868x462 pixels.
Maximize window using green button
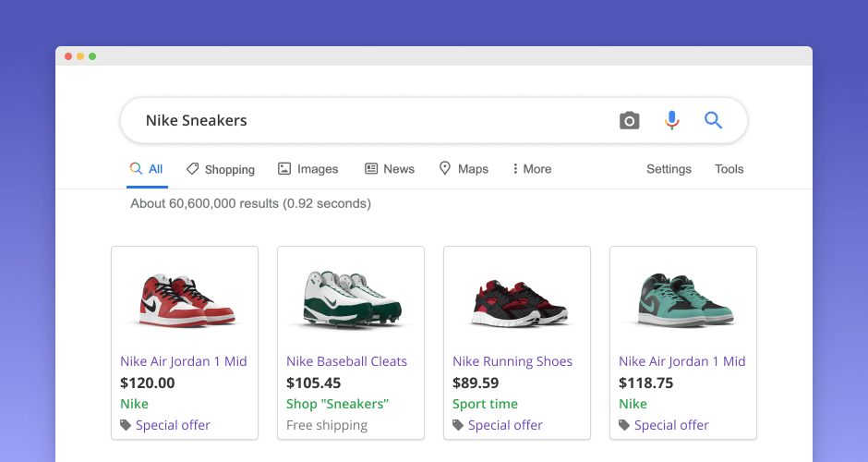pyautogui.click(x=92, y=56)
